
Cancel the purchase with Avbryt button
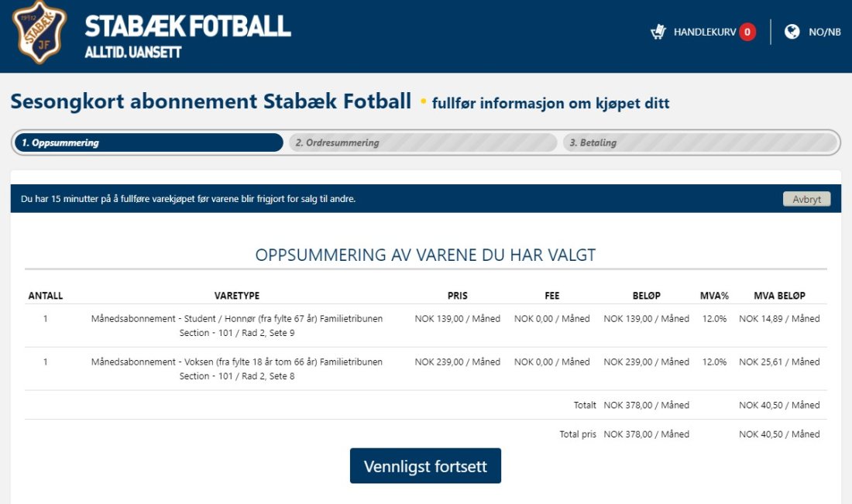click(x=806, y=199)
